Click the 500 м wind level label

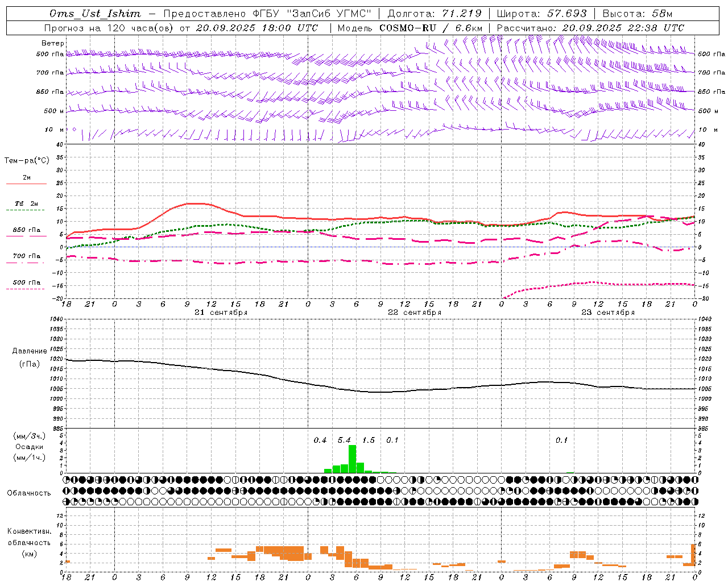pos(55,111)
